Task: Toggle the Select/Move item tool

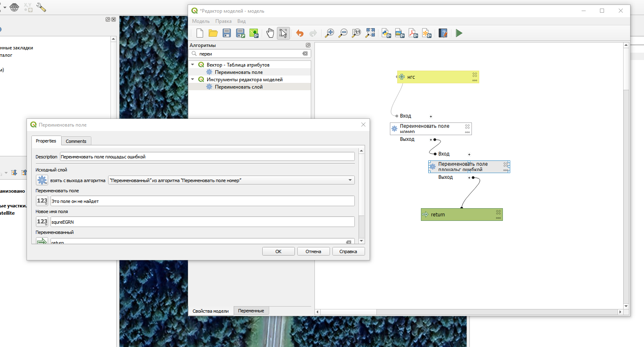Action: point(283,33)
